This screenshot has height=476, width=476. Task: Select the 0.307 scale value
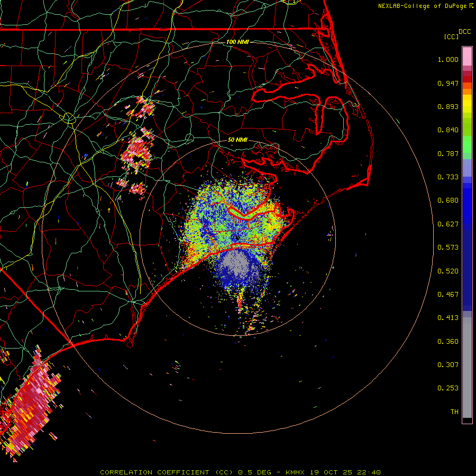pyautogui.click(x=448, y=365)
